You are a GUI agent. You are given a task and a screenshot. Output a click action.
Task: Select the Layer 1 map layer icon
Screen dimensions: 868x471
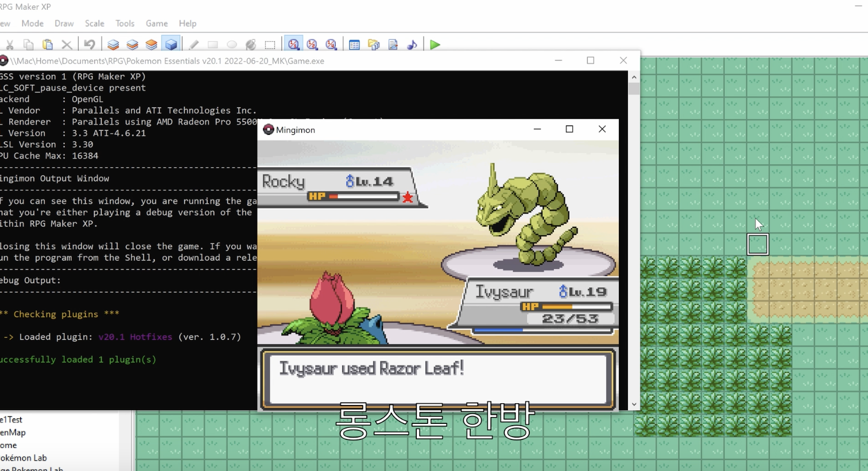113,45
